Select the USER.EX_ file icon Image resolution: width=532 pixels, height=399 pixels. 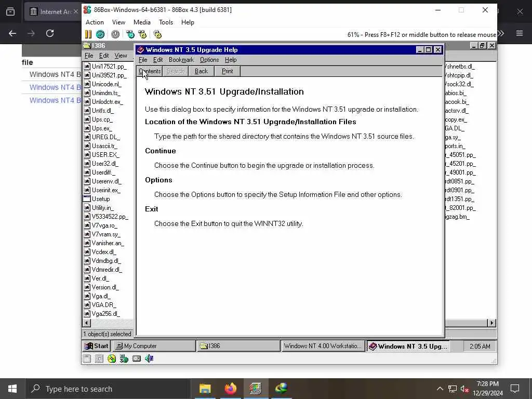(x=87, y=155)
